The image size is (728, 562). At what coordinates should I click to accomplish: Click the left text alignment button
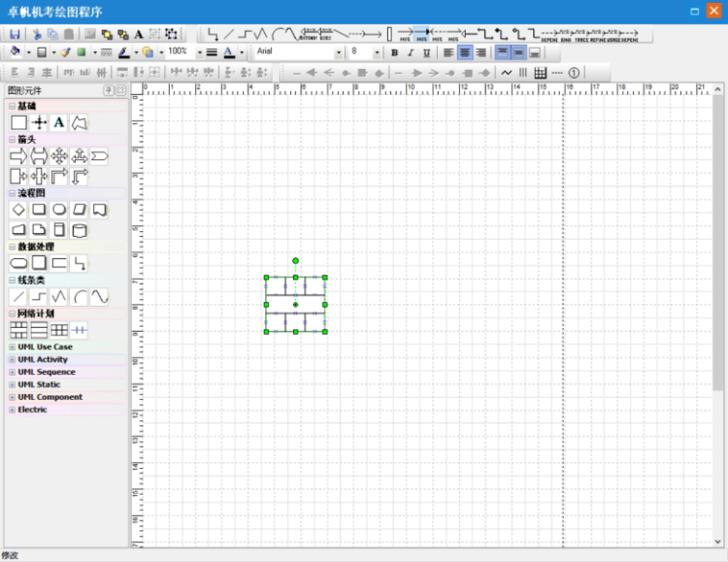448,52
